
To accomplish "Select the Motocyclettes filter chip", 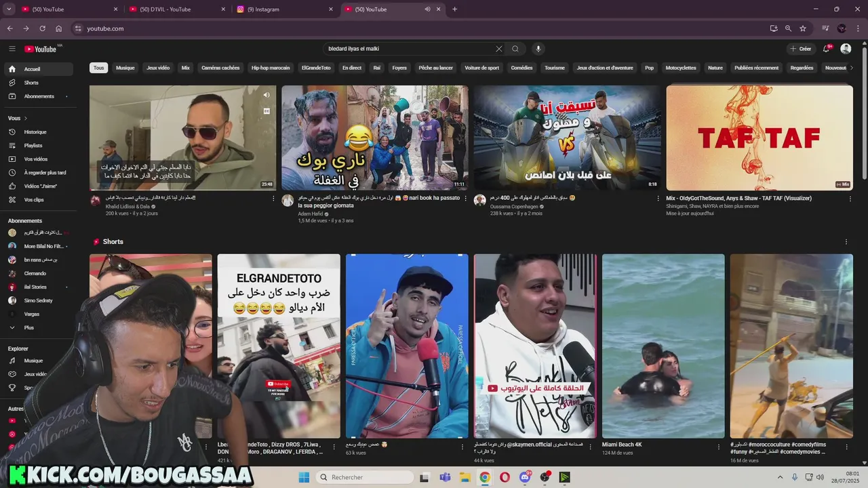I will [x=681, y=68].
